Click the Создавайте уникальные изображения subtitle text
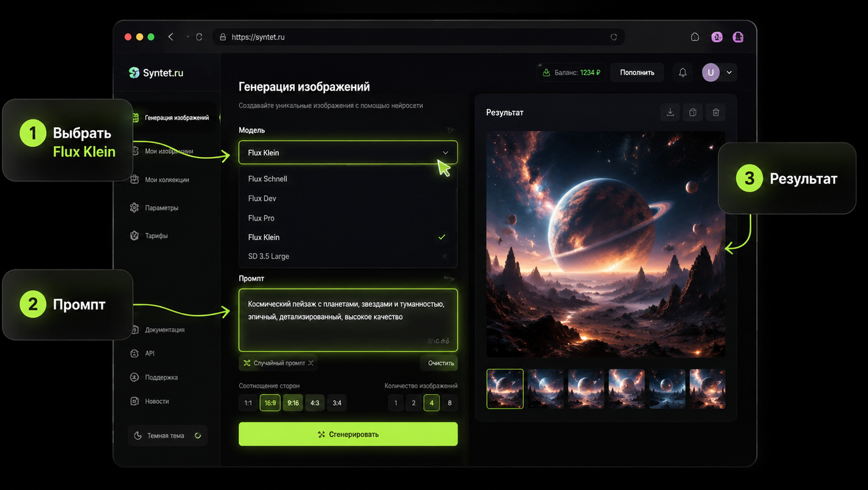The image size is (868, 490). tap(331, 105)
